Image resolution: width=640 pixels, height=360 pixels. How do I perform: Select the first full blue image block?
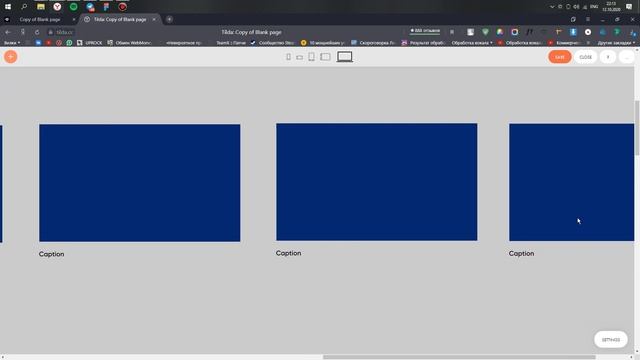click(140, 183)
